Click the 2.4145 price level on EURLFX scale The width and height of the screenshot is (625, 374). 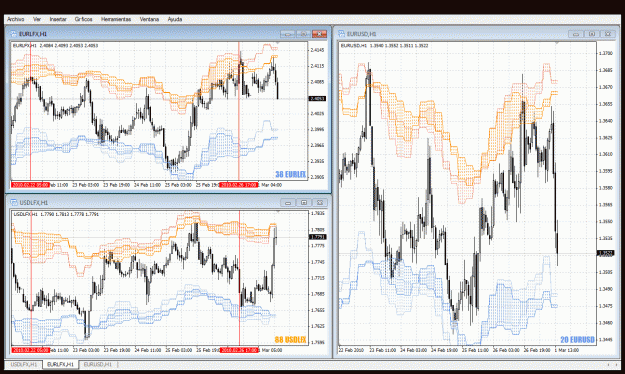pyautogui.click(x=317, y=50)
